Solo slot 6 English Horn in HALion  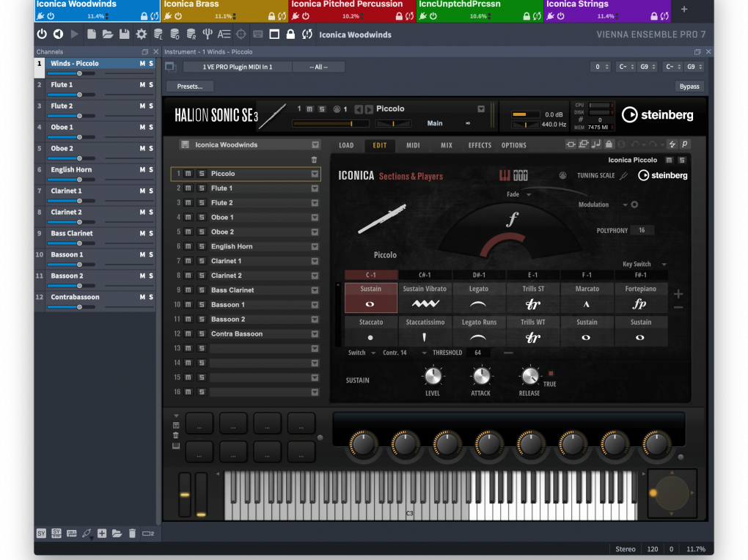202,246
